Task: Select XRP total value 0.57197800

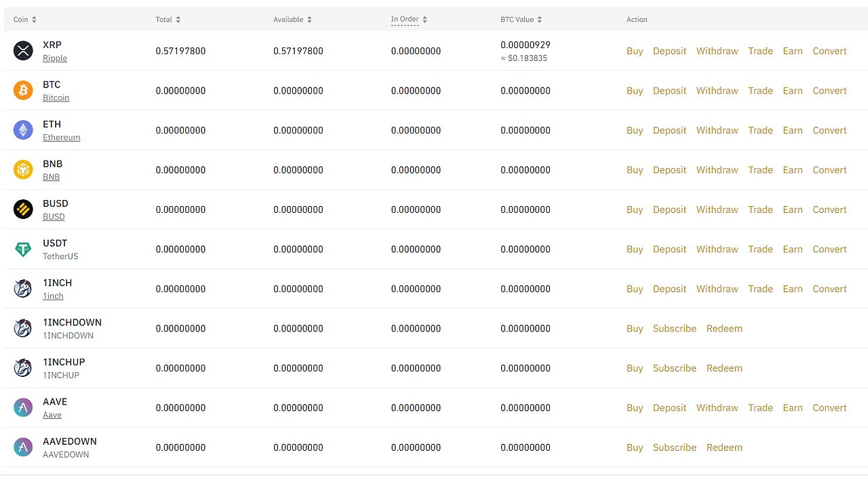Action: coord(180,51)
